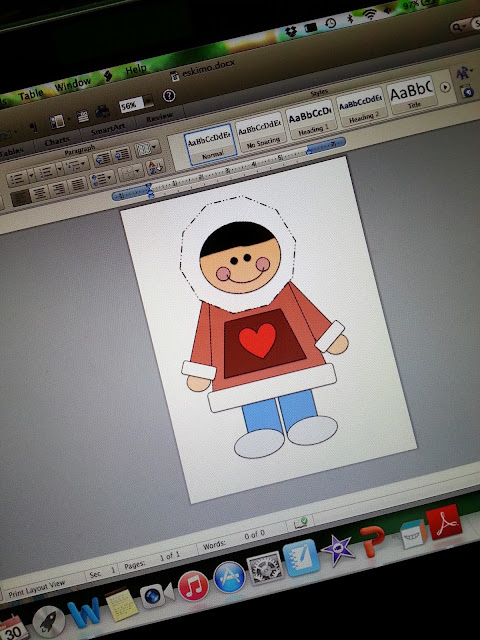The width and height of the screenshot is (480, 640).
Task: Open the numbered list dropdown arrow
Action: 59,170
